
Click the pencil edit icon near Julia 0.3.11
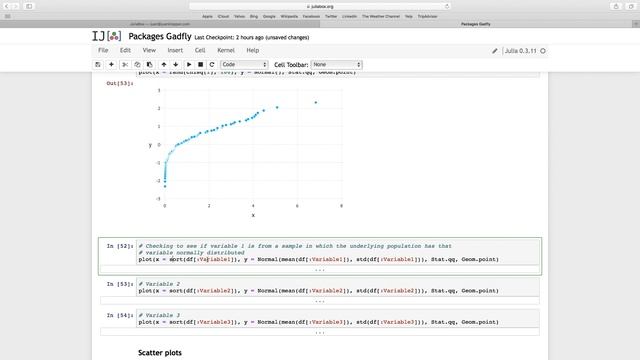coord(495,51)
